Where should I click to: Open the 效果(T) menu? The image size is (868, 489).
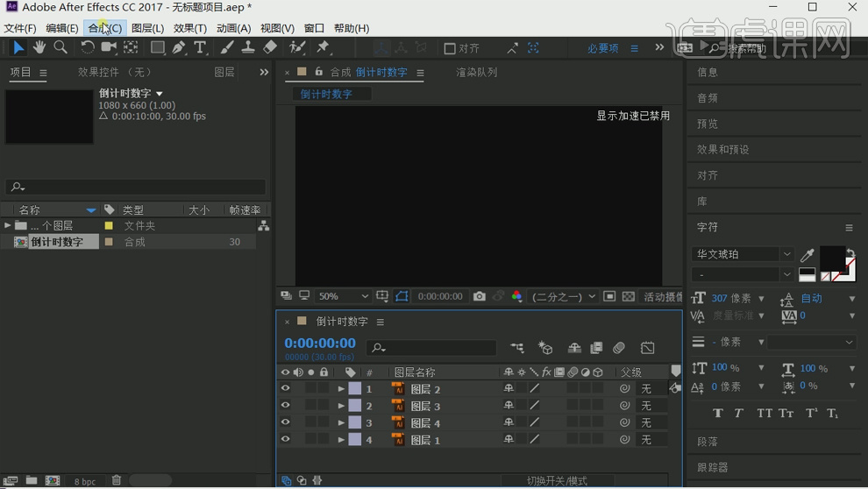click(x=189, y=28)
